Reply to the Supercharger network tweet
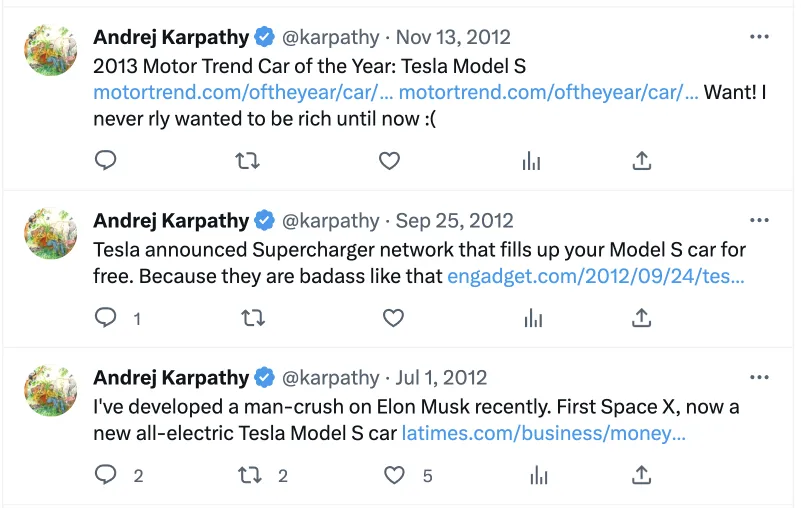The image size is (801, 508). [x=105, y=318]
